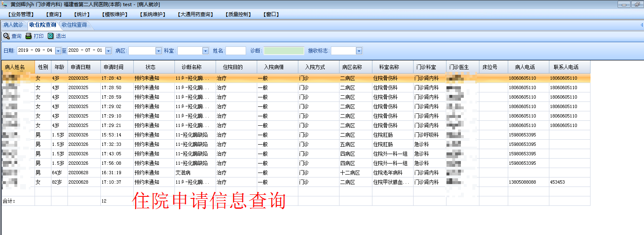644x235 pixels.
Task: Open the 质量控制 menu
Action: tap(238, 14)
